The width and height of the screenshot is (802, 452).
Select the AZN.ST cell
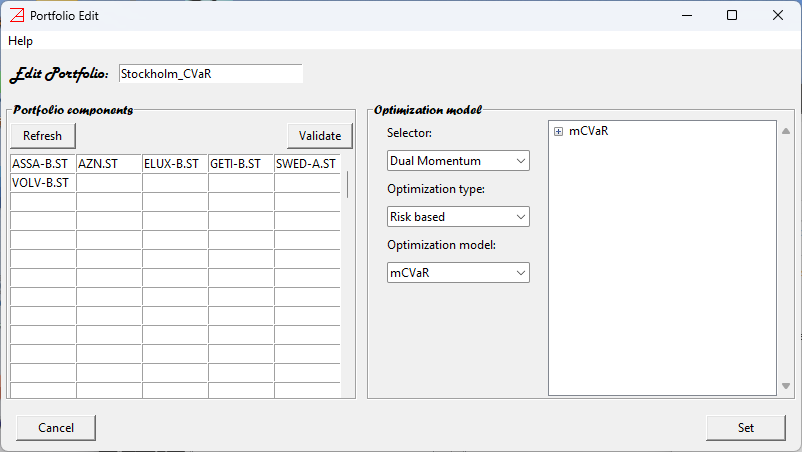pyautogui.click(x=109, y=164)
